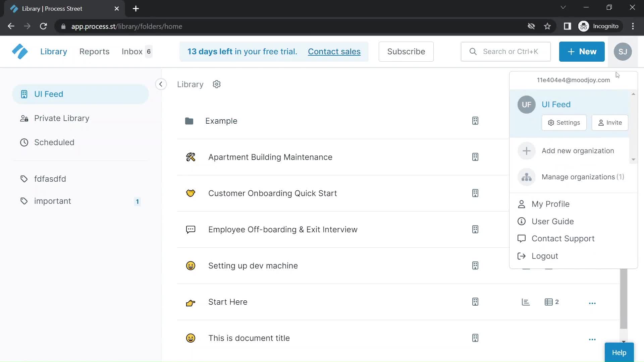Click the main library list scrollbar
The image size is (644, 362).
click(x=624, y=298)
